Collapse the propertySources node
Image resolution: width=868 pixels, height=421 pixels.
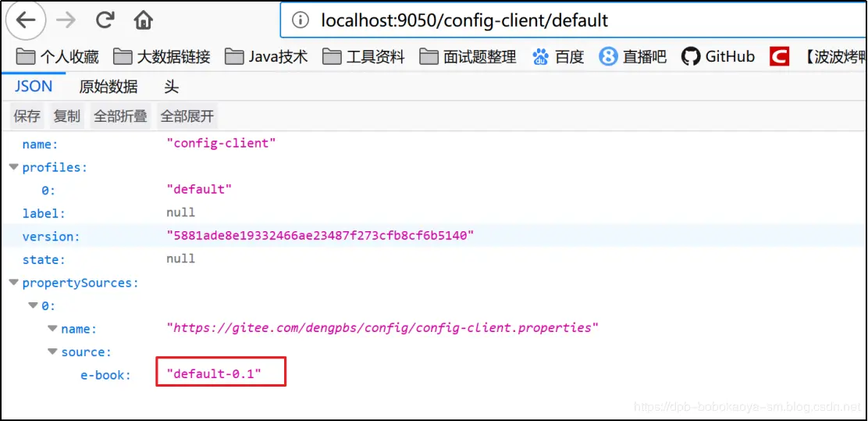(13, 283)
